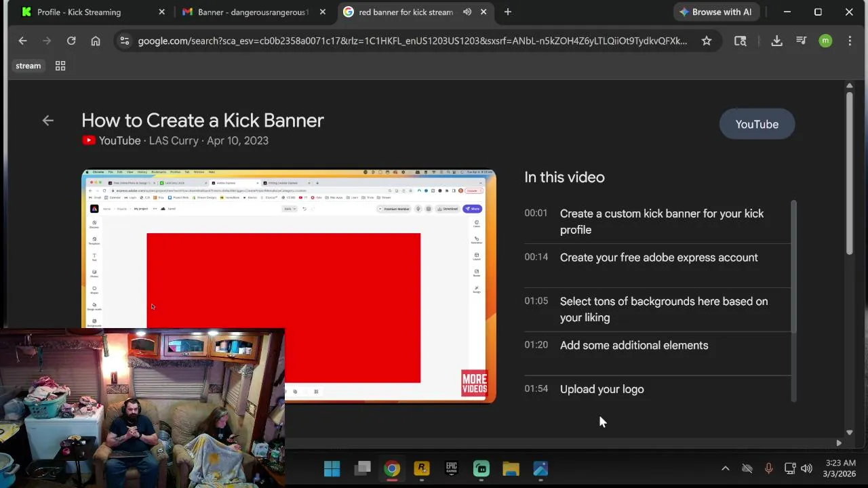
Task: Open the Chrome three-dot menu
Action: [x=850, y=41]
